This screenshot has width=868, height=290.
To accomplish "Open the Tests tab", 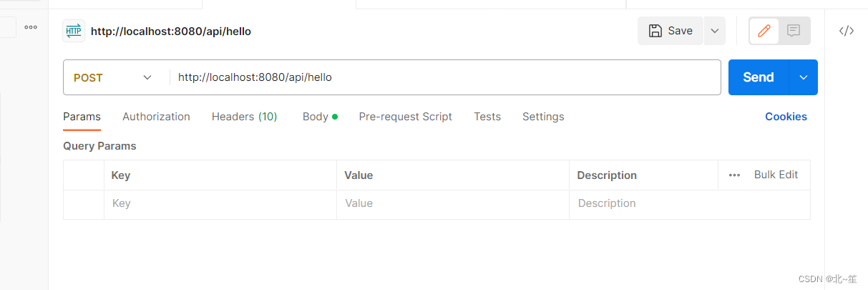I will point(487,117).
